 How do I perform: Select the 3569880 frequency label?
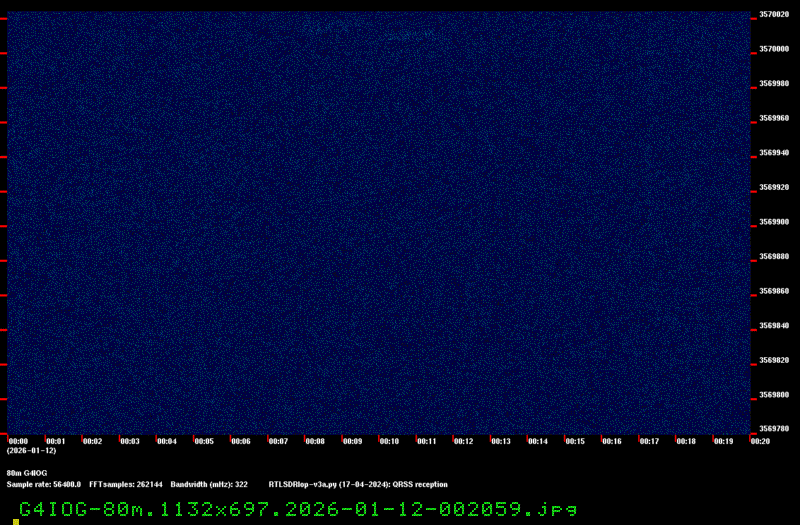(x=774, y=256)
